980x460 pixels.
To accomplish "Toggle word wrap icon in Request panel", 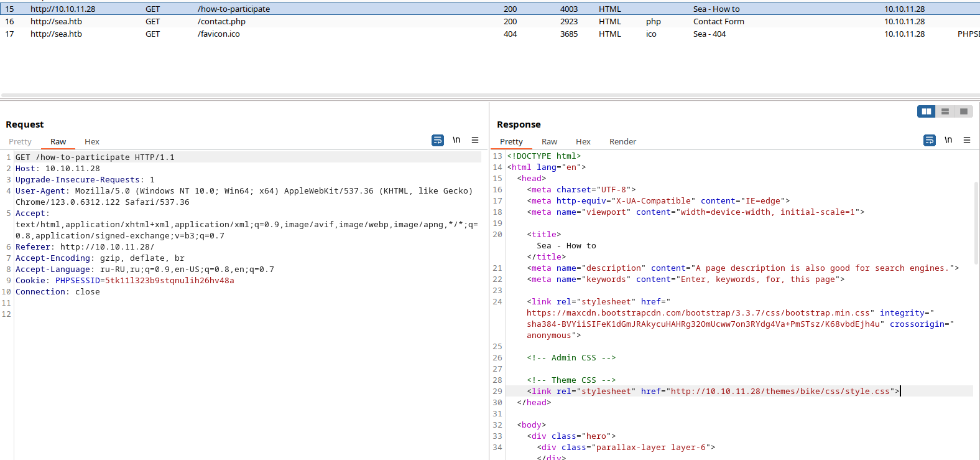I will click(x=438, y=141).
